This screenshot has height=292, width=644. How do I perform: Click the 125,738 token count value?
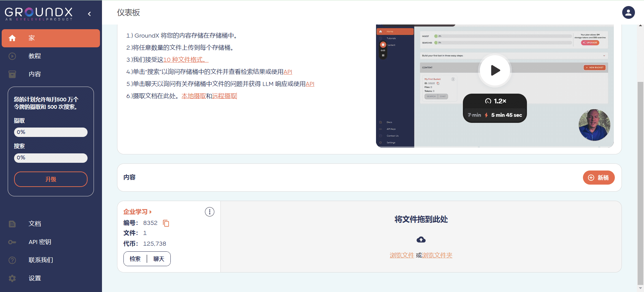(x=155, y=244)
